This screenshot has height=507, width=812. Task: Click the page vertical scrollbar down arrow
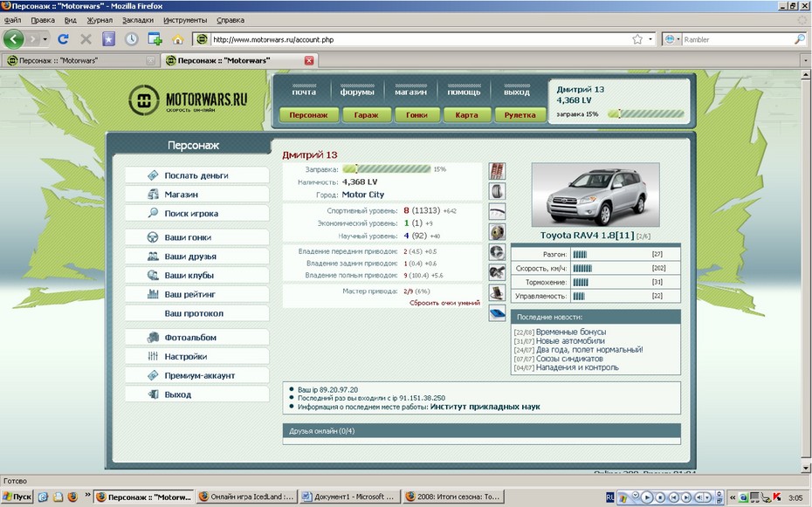(x=805, y=468)
